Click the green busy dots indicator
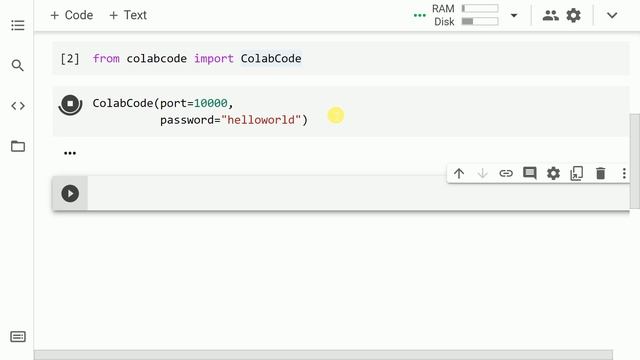640x360 pixels. [x=420, y=16]
